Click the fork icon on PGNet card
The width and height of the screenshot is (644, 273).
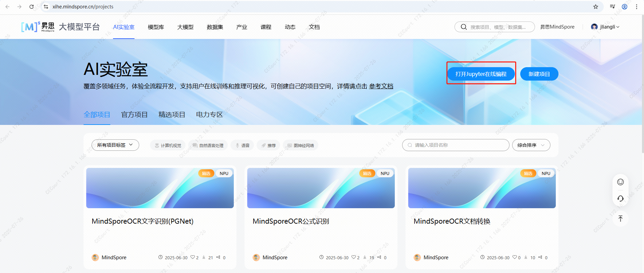[x=218, y=257]
